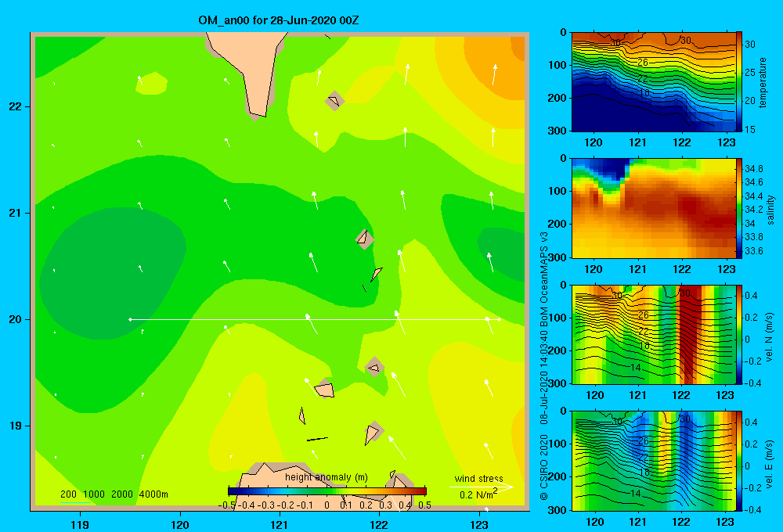The height and width of the screenshot is (532, 783).
Task: Click the salinity section color bar
Action: 739,208
